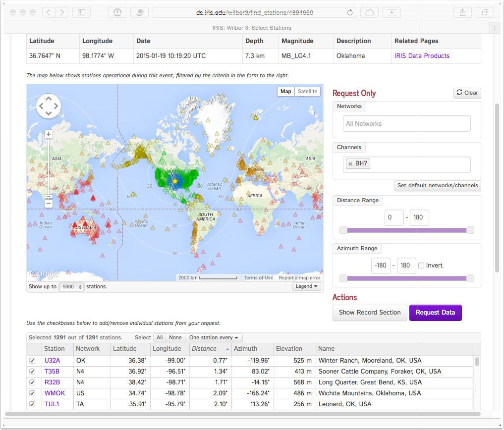Uncheck the TUL1 station checkbox
The height and width of the screenshot is (430, 504).
tap(32, 404)
